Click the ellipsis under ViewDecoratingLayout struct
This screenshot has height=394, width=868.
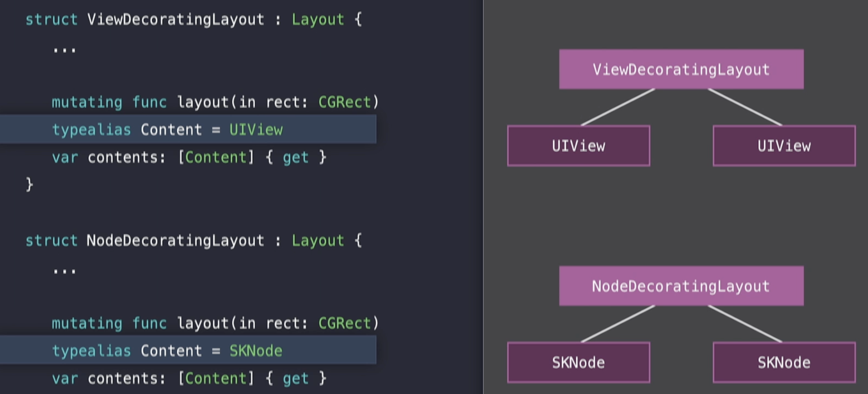pyautogui.click(x=64, y=50)
